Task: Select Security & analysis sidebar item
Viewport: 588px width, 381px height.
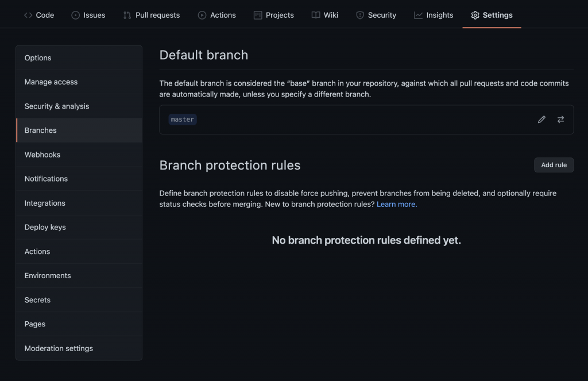Action: [57, 106]
